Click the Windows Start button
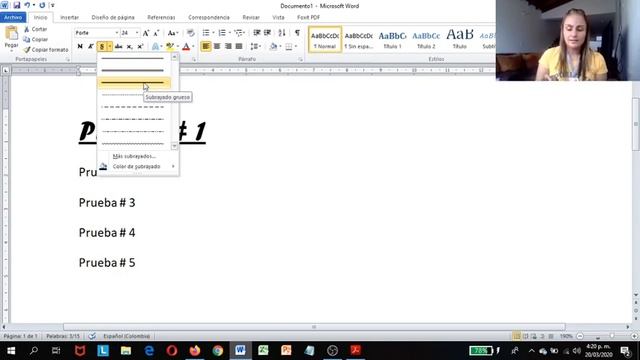640x360 pixels. point(11,351)
